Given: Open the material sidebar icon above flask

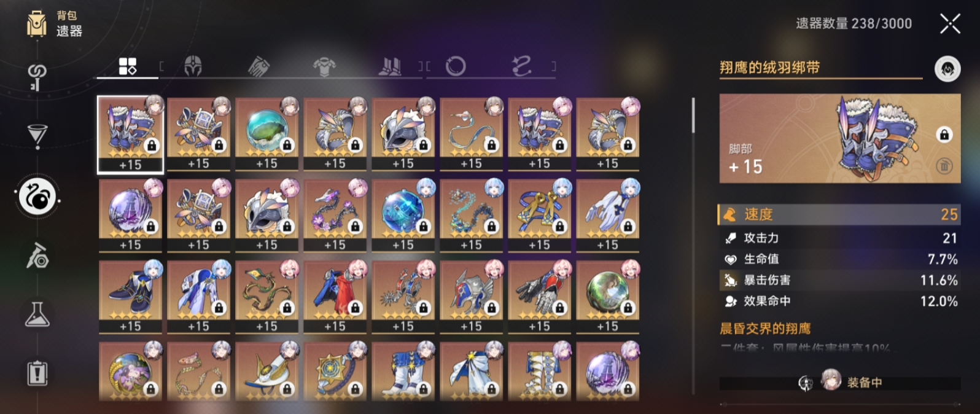Looking at the screenshot, I should [37, 255].
